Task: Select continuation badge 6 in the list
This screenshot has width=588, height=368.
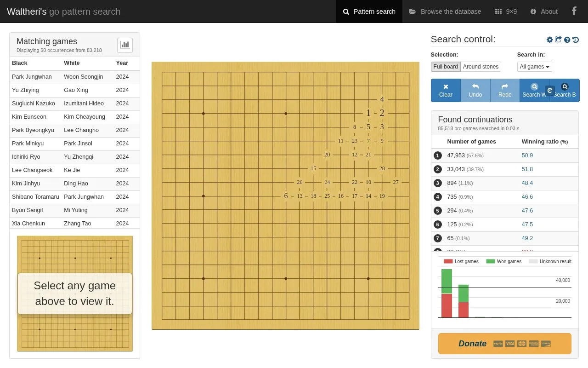Action: (438, 224)
